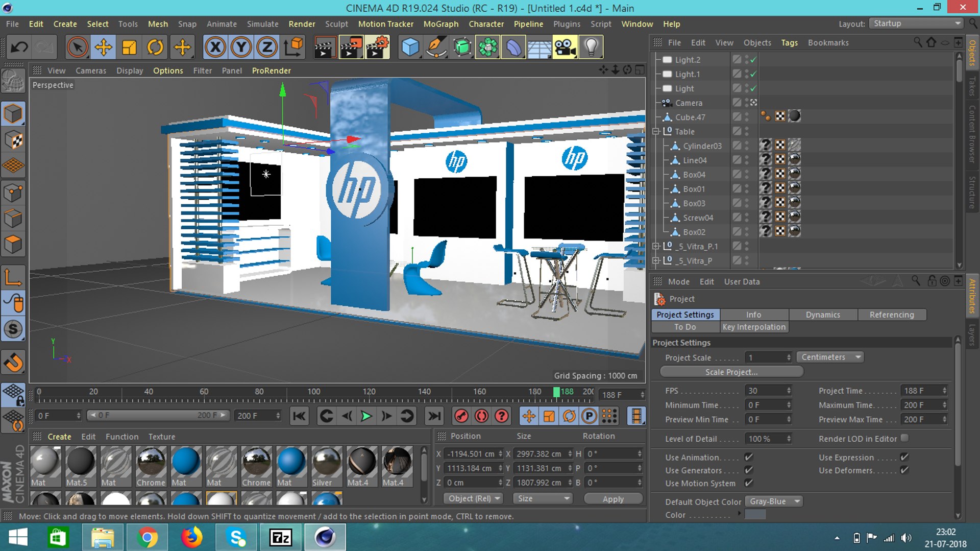Click timeline current frame marker 188
The width and height of the screenshot is (980, 551).
[556, 392]
